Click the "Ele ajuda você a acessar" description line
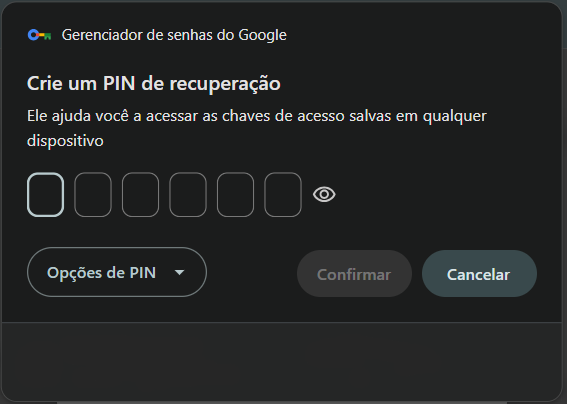The image size is (567, 404). 257,116
